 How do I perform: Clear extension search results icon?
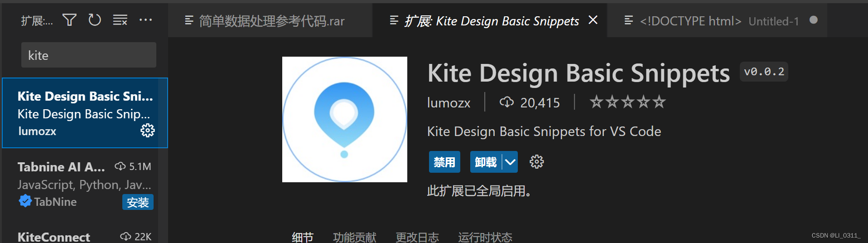120,20
